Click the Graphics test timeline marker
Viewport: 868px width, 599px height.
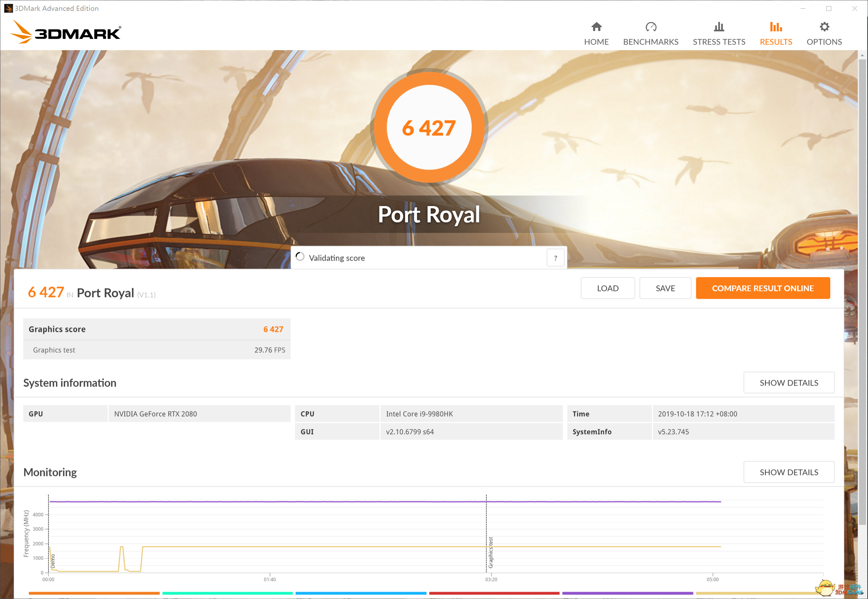tap(490, 552)
